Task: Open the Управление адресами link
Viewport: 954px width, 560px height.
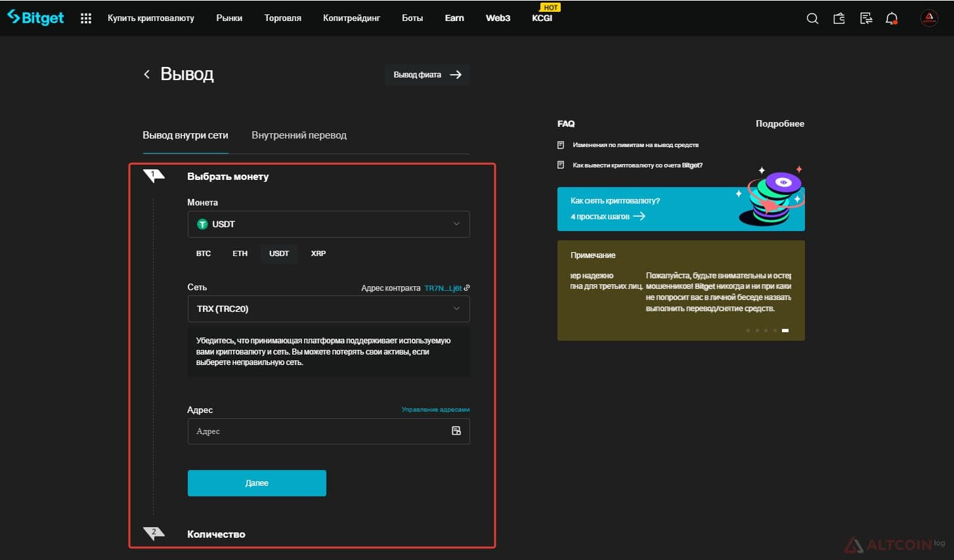Action: pyautogui.click(x=435, y=410)
